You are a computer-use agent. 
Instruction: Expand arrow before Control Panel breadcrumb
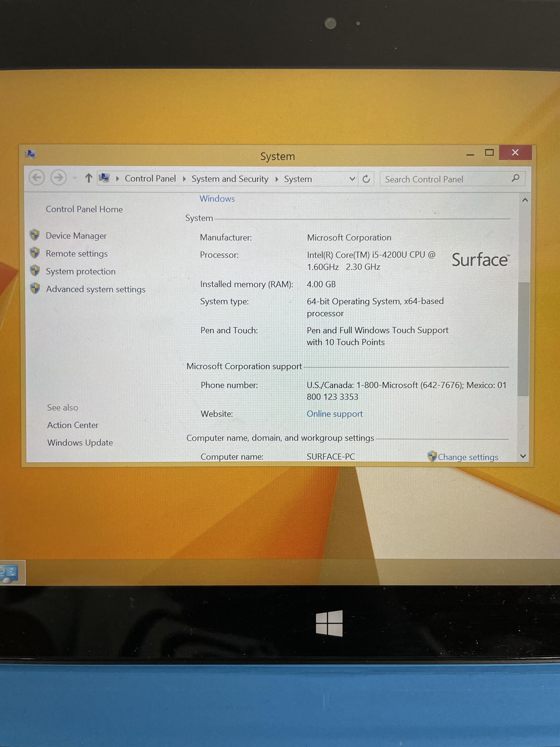[x=118, y=178]
